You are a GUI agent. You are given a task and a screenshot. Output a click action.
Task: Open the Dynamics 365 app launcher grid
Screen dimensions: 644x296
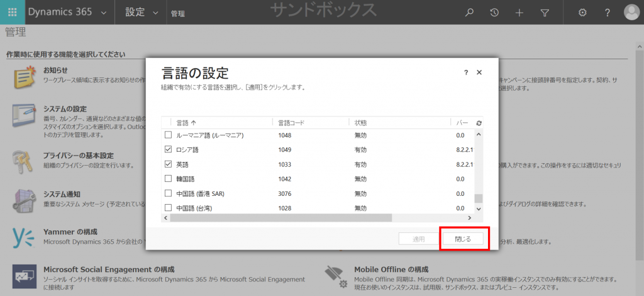pos(12,13)
